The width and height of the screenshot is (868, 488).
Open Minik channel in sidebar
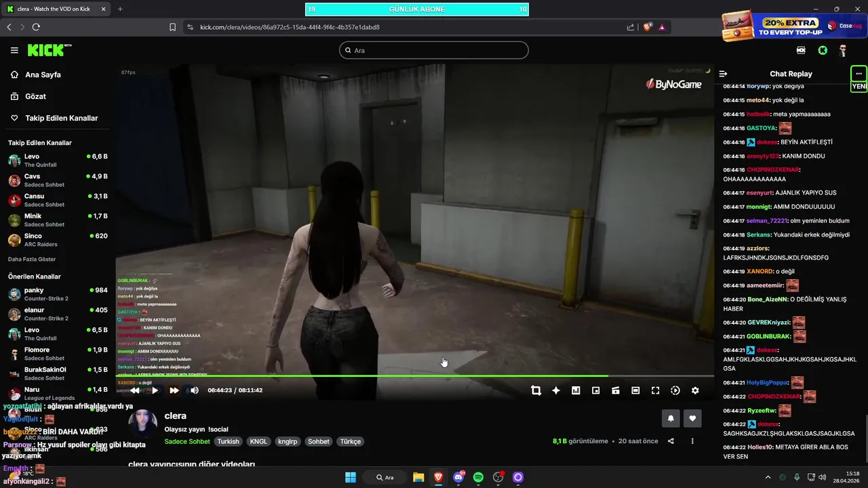[x=58, y=220]
